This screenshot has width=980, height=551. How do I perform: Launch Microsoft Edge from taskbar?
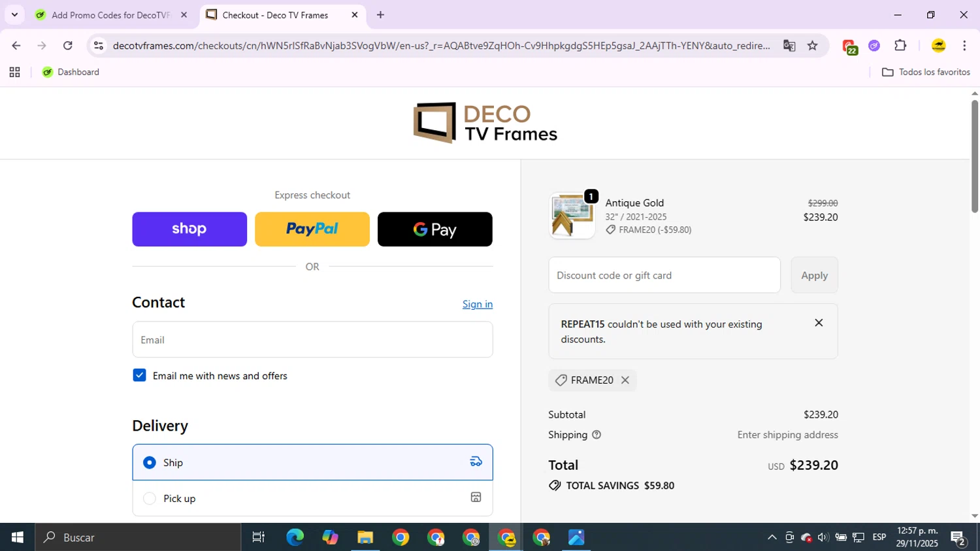click(295, 537)
